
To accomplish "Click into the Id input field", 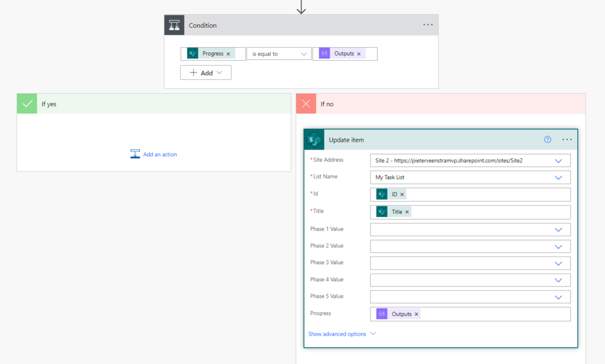I will tap(470, 194).
